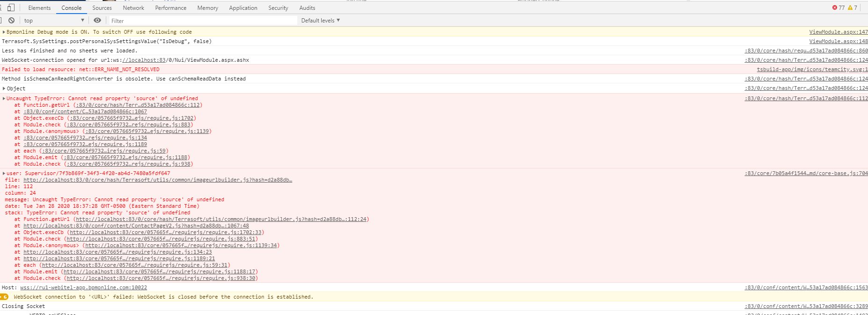Open the source link ending in c:860
Screen dimensions: 868x315
pyautogui.click(x=806, y=51)
